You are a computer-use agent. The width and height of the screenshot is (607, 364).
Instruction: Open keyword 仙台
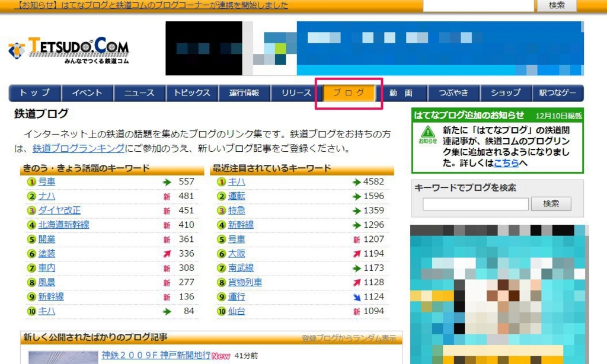236,311
